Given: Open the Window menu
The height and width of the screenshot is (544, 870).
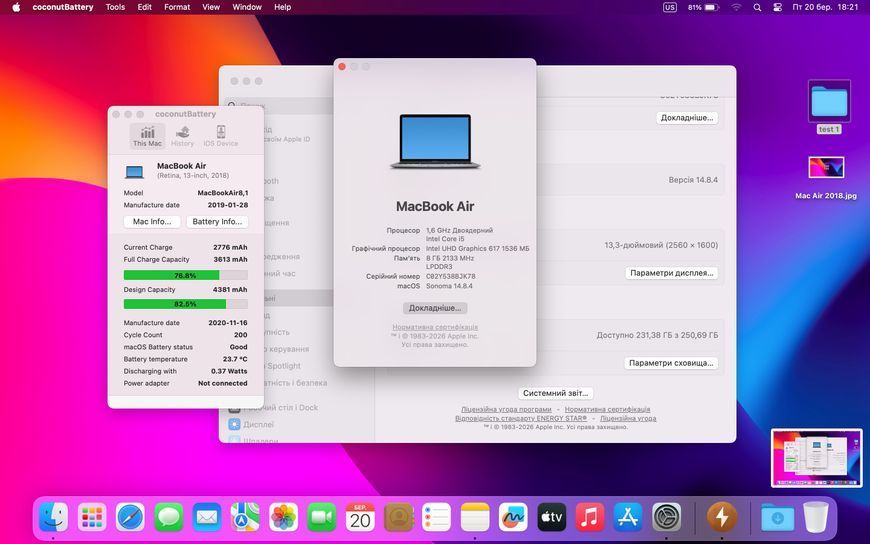Looking at the screenshot, I should click(247, 7).
